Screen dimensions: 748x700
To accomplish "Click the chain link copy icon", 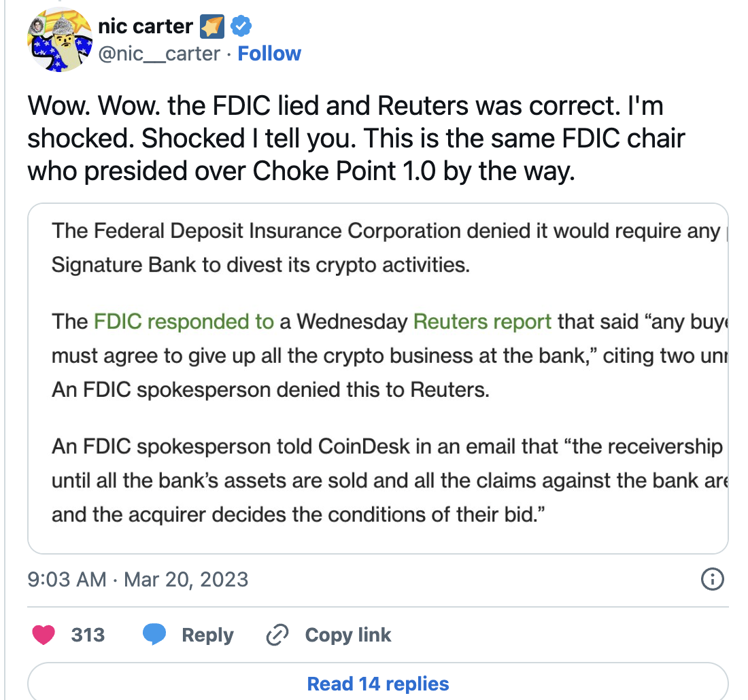I will point(277,635).
